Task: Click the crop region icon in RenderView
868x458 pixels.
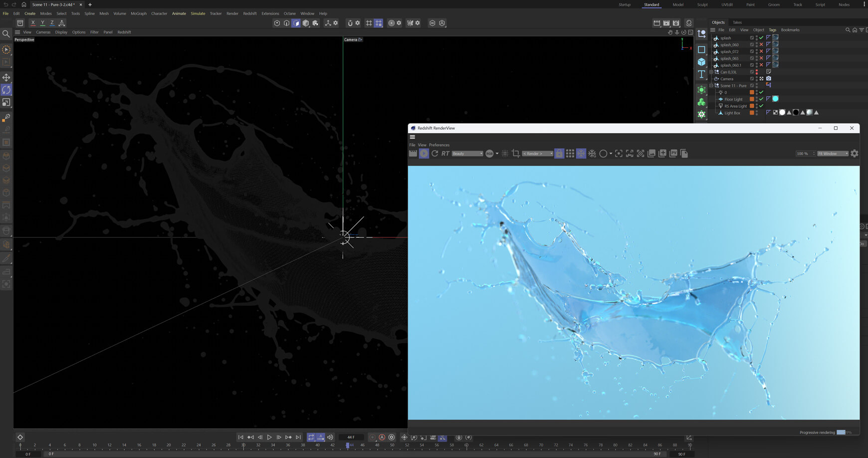Action: click(515, 154)
